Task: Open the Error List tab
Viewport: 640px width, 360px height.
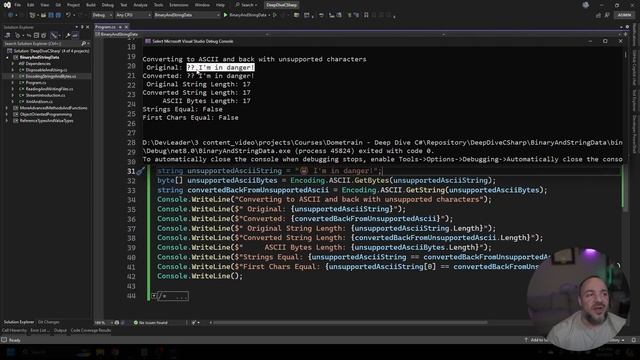Action: point(40,330)
